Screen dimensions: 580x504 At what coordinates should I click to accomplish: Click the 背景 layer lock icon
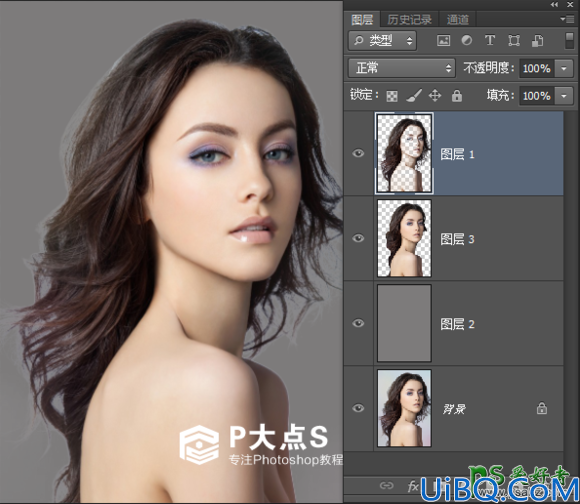[x=542, y=408]
